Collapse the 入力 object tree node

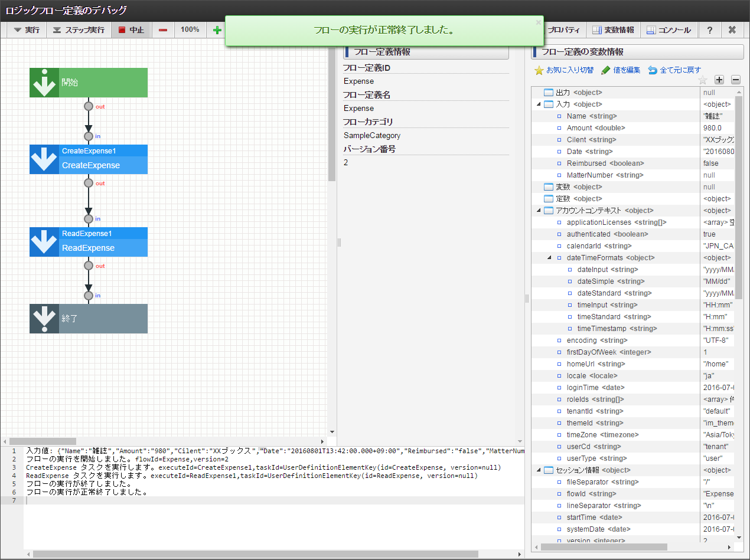click(x=539, y=104)
